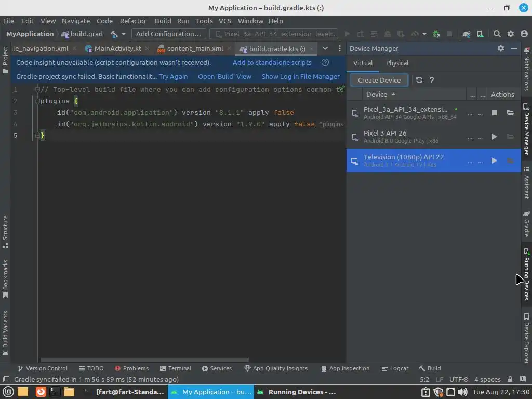The image size is (532, 399).
Task: Open the Bookmarks tool window
Action: coord(5,279)
